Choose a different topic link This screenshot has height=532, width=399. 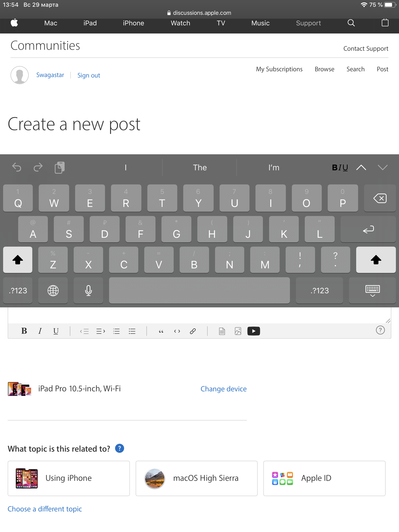pyautogui.click(x=45, y=509)
